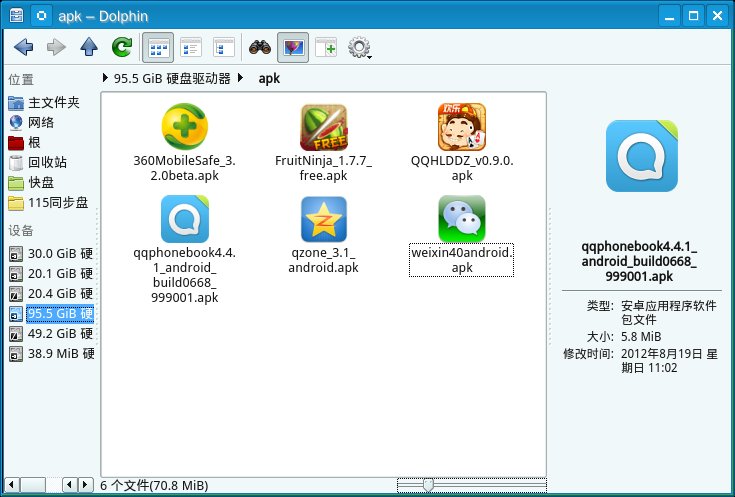Click the file name 360MobileSafe_3.2.0beta.apk
The width and height of the screenshot is (735, 497).
click(185, 168)
